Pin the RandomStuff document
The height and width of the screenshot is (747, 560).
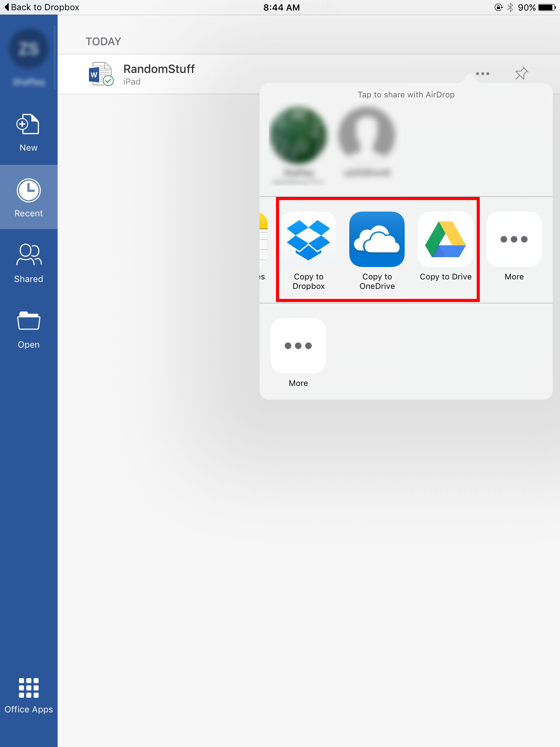pos(521,74)
